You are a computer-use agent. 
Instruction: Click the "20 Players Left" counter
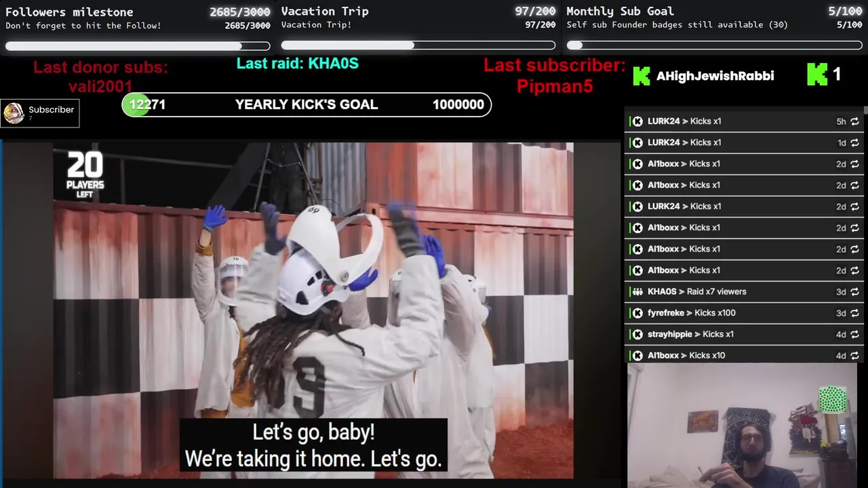(85, 175)
